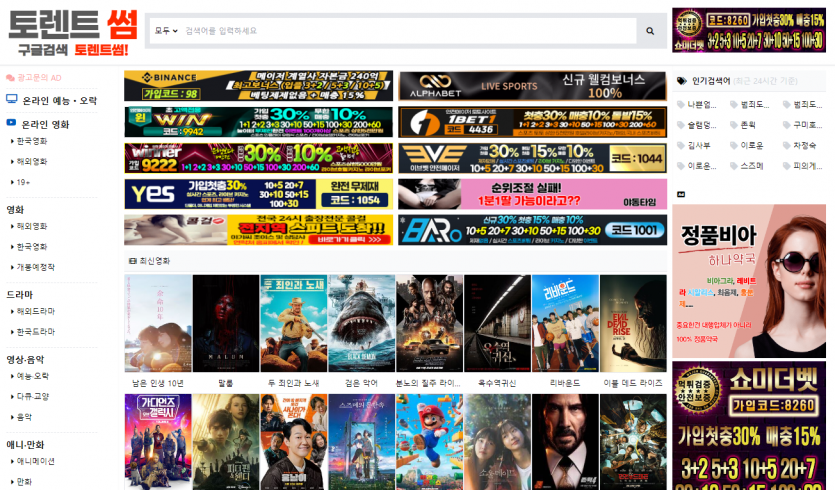Open the 19+ category

23,182
